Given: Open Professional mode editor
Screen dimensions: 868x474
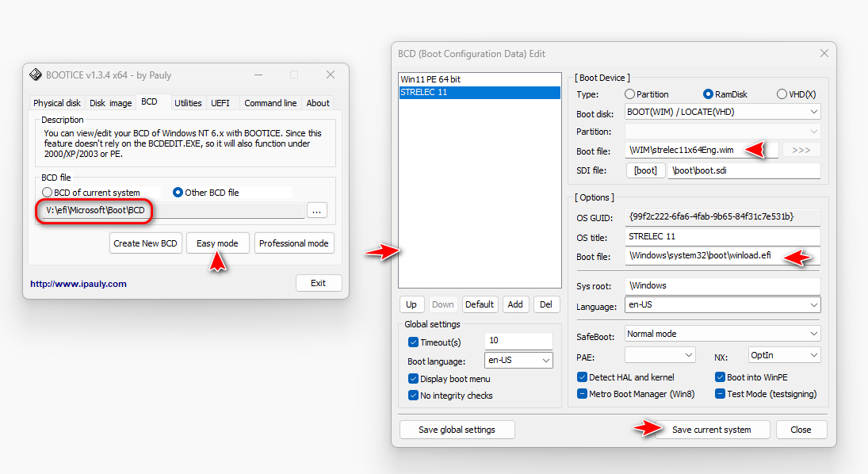Looking at the screenshot, I should [294, 243].
